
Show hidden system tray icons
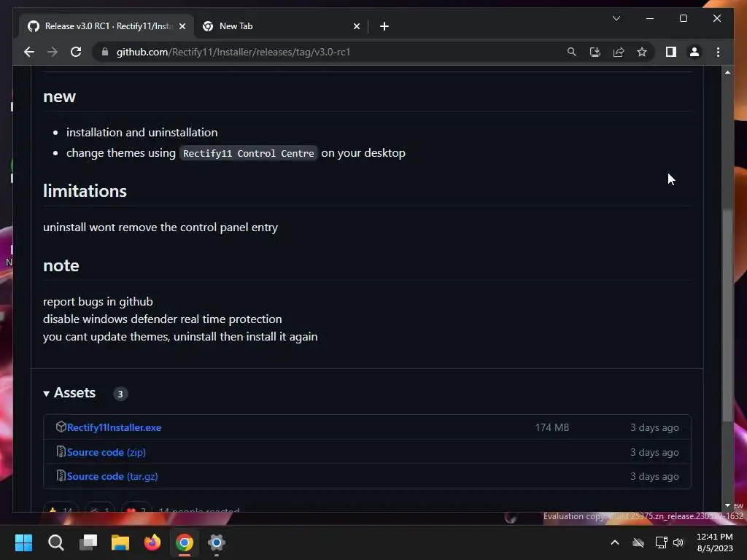615,542
